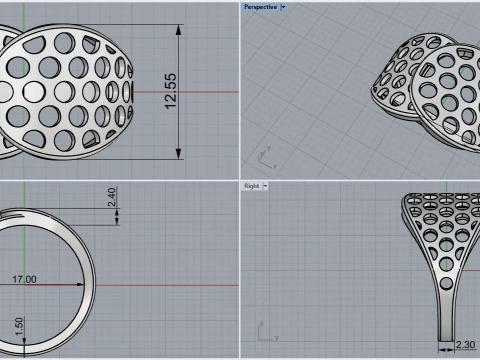Select the 12.55 dimension text
Image resolution: width=480 pixels, height=360 pixels.
[x=171, y=92]
